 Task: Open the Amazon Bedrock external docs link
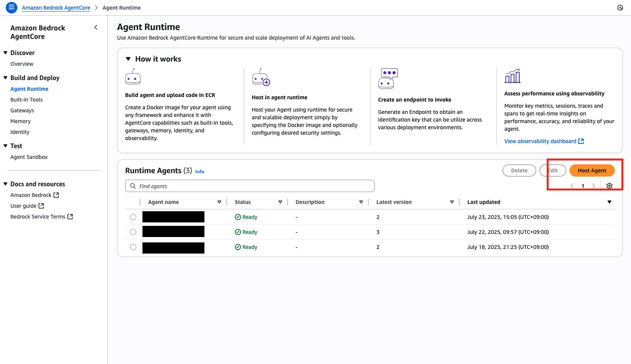coord(35,195)
